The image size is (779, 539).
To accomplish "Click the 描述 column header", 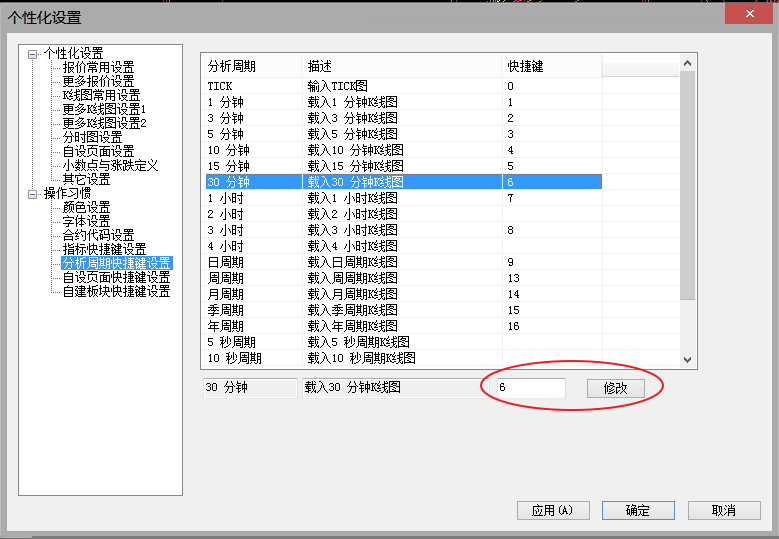I will coord(402,66).
